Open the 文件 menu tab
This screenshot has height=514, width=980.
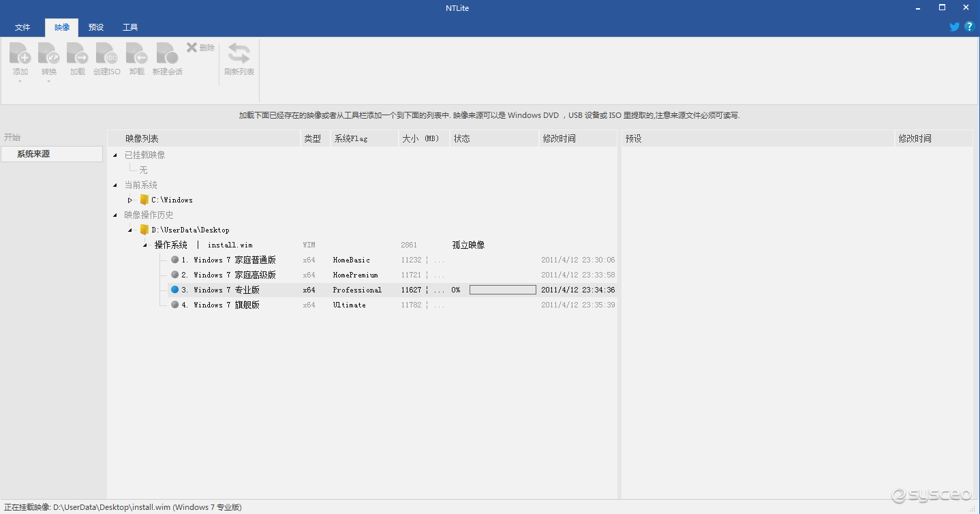[22, 27]
